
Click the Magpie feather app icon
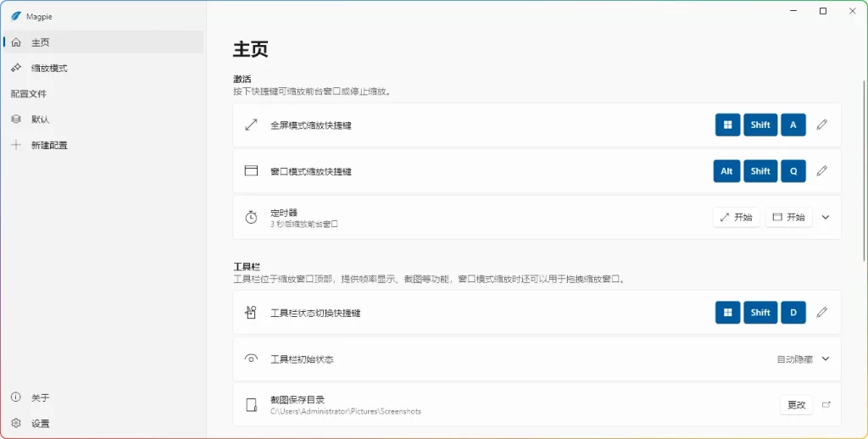[x=16, y=16]
